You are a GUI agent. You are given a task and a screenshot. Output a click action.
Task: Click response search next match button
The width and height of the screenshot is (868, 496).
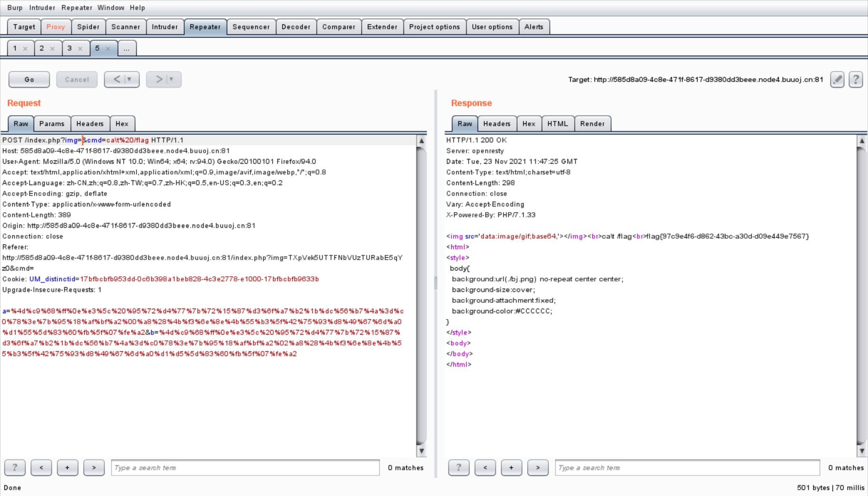(x=538, y=468)
